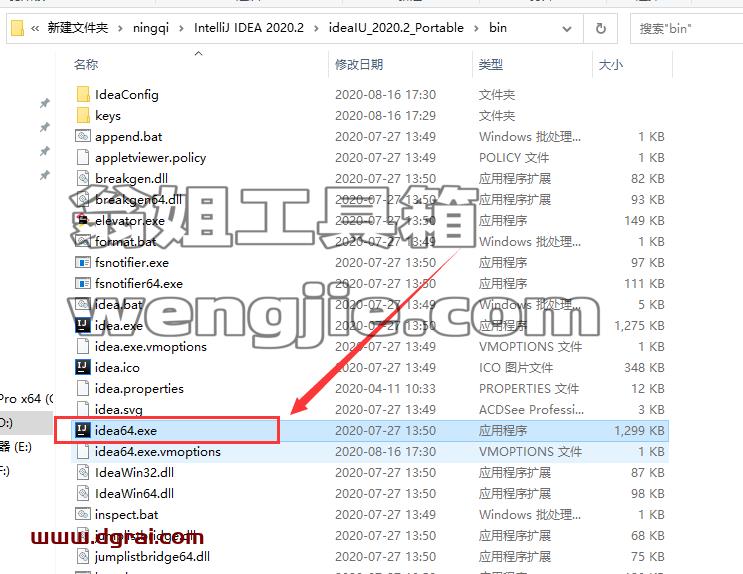
Task: Click the search bin input field
Action: 686,28
